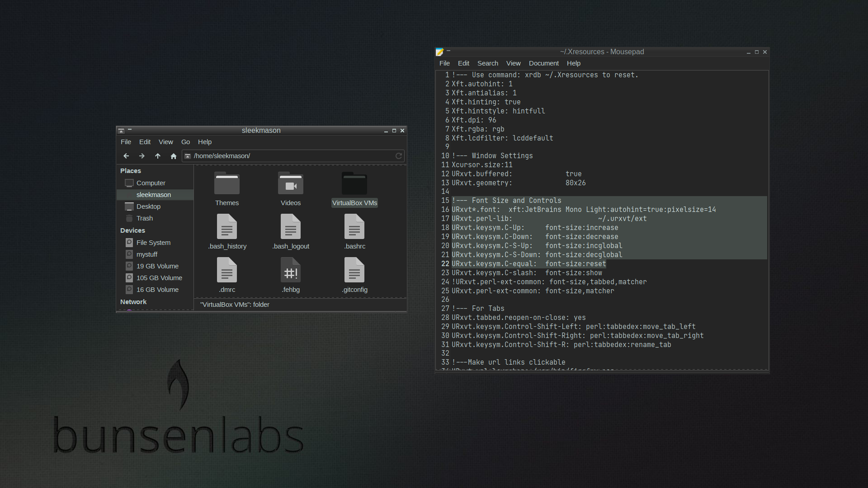
Task: Open Mousepad View menu
Action: tap(513, 63)
